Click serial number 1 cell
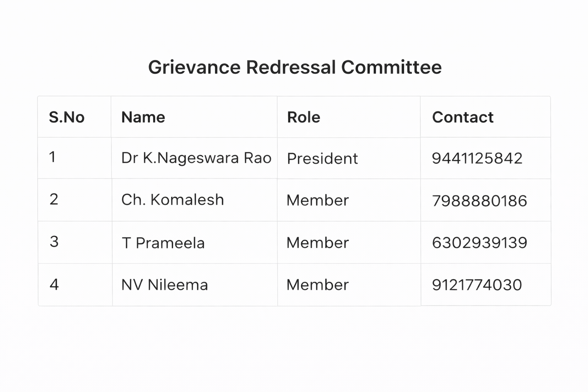The image size is (588, 392). [52, 157]
